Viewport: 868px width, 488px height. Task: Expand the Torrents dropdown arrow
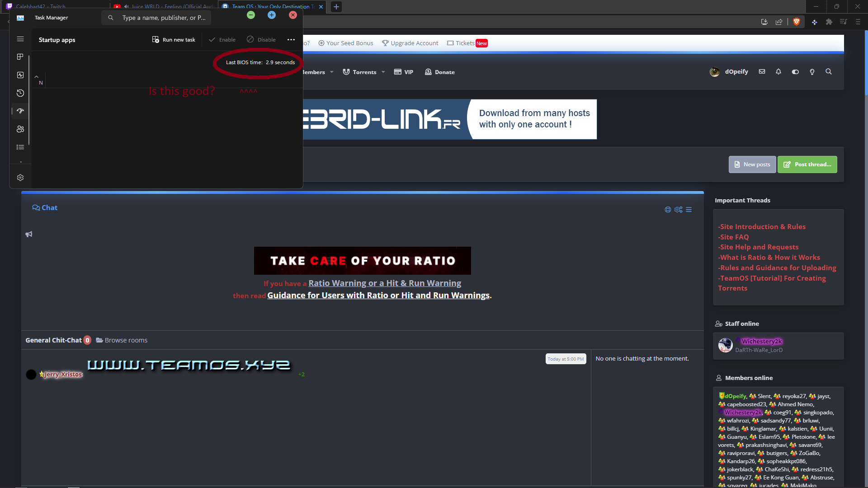[383, 72]
